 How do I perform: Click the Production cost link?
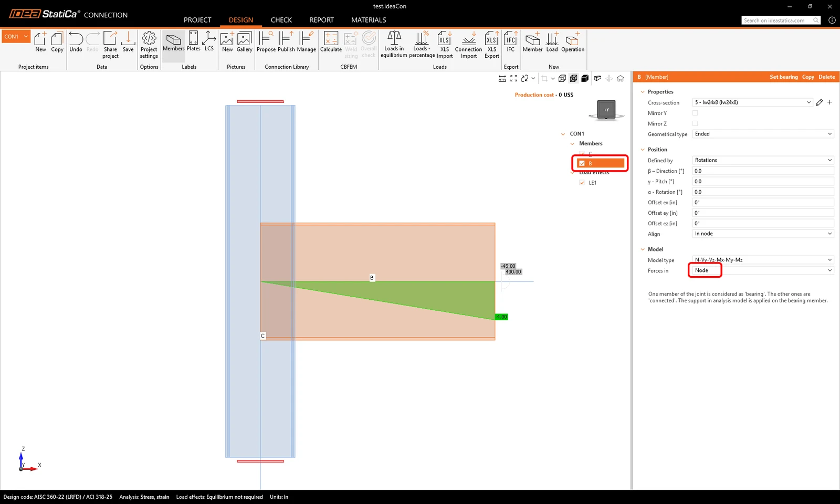(x=534, y=95)
